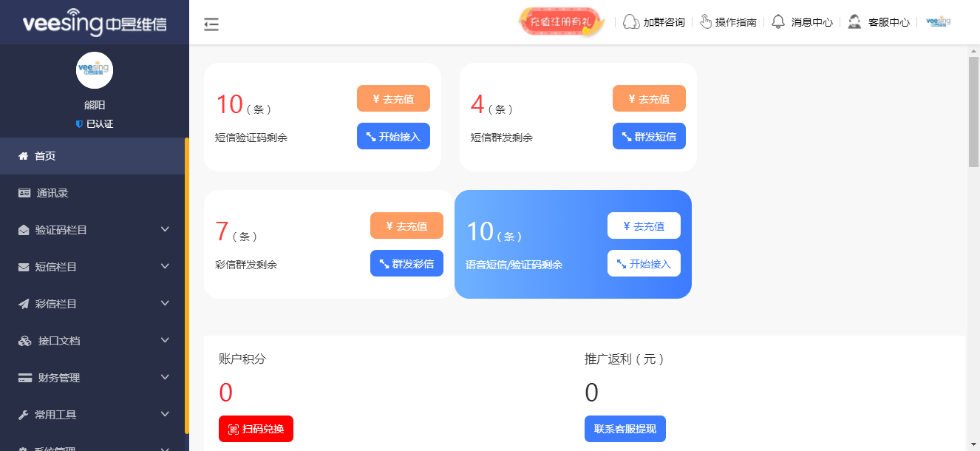Click the 群发短信 button
This screenshot has width=980, height=451.
[x=649, y=136]
